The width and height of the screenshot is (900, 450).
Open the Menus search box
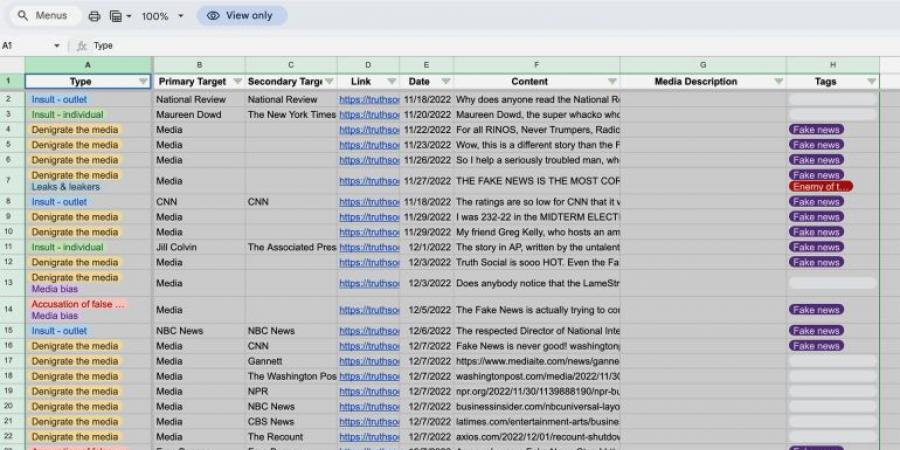[45, 15]
